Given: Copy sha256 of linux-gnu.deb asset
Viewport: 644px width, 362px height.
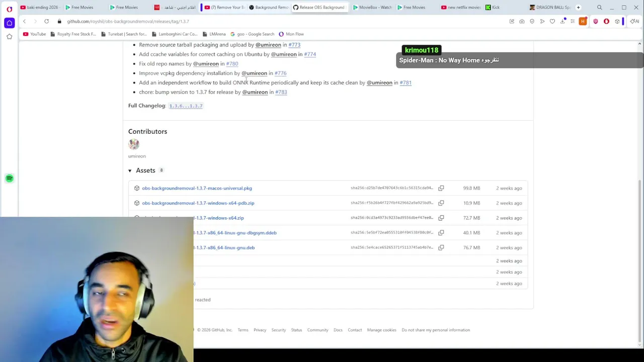Looking at the screenshot, I should pos(441,247).
